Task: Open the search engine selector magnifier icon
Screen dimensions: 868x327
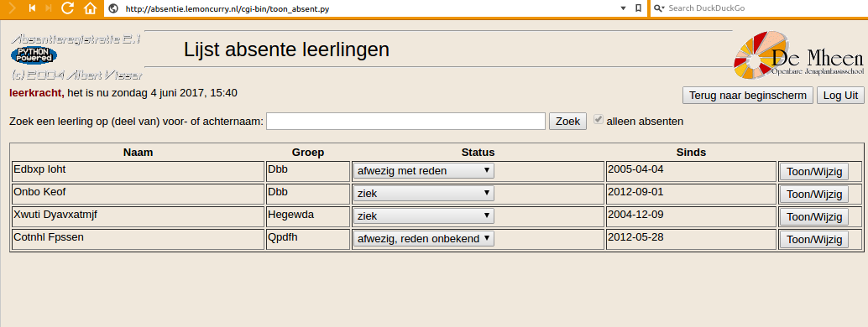Action: pyautogui.click(x=658, y=8)
